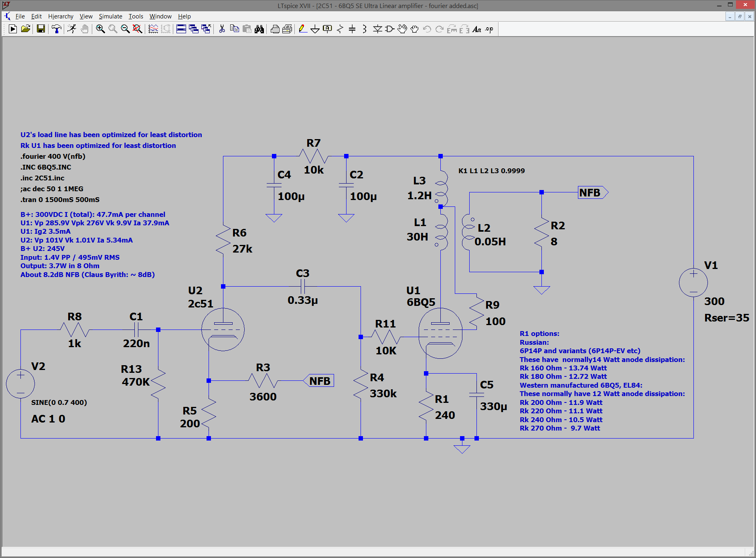Open the Component gate icon
The height and width of the screenshot is (558, 756).
pos(390,29)
